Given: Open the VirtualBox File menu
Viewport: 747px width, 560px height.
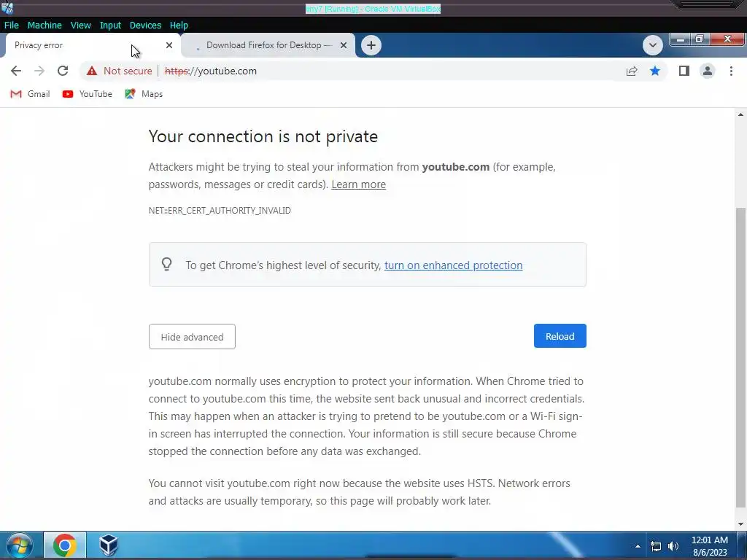Looking at the screenshot, I should pyautogui.click(x=12, y=26).
